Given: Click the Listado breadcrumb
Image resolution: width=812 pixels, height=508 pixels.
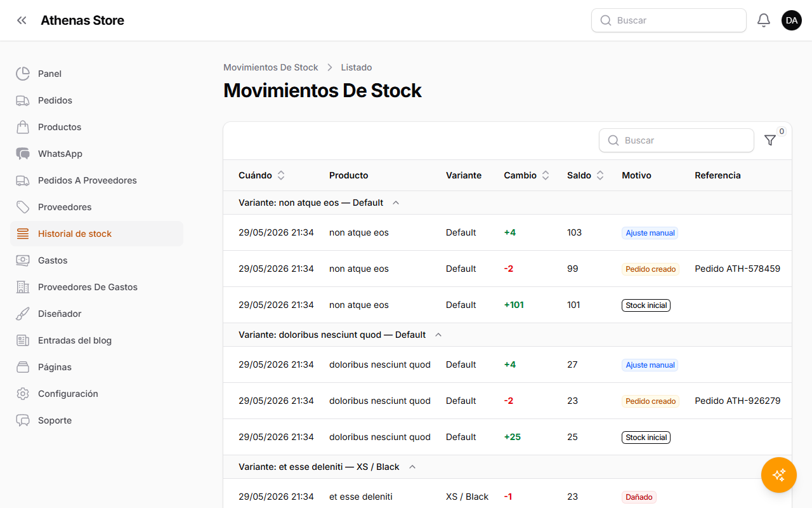Looking at the screenshot, I should tap(357, 67).
